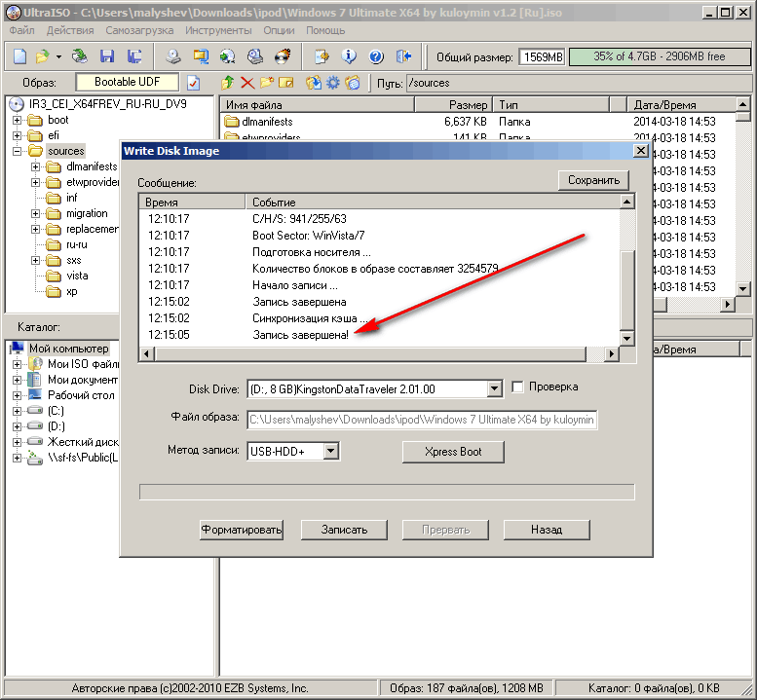Expand the boot folder in the tree
757x700 pixels.
[x=17, y=120]
